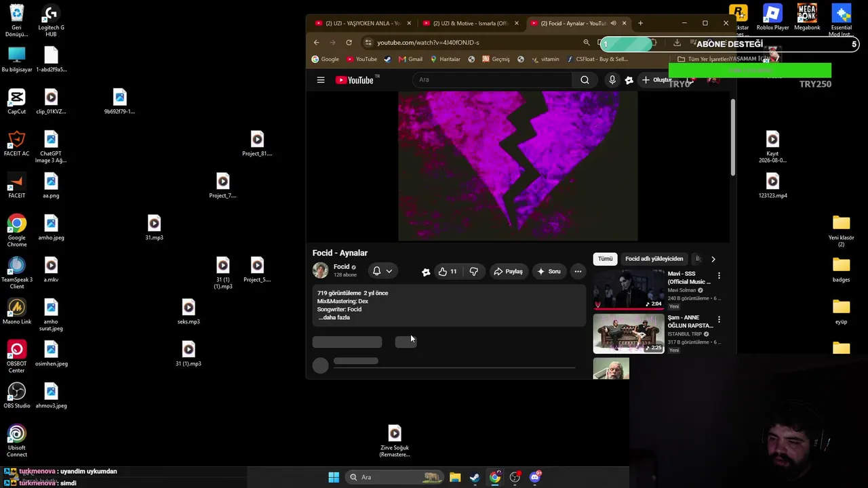This screenshot has width=868, height=488.
Task: Close the 'UZI - YAŞIYOKEN ANLA' tab
Action: [x=409, y=23]
